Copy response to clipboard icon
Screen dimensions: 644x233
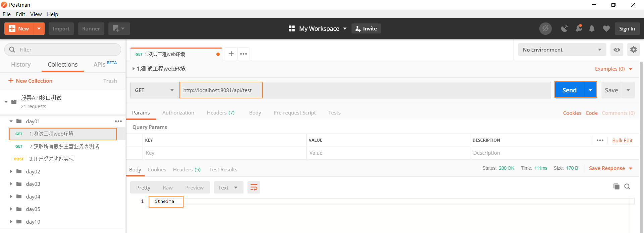[616, 186]
